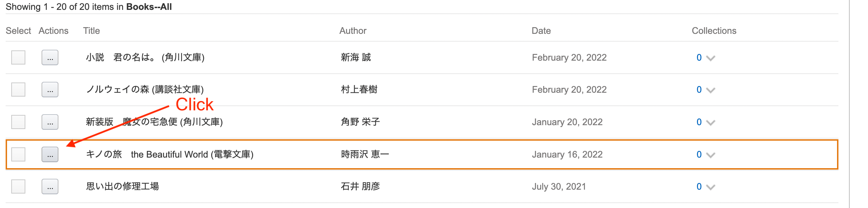Click actions button for キノの旅 row
This screenshot has width=868, height=208.
click(x=50, y=154)
